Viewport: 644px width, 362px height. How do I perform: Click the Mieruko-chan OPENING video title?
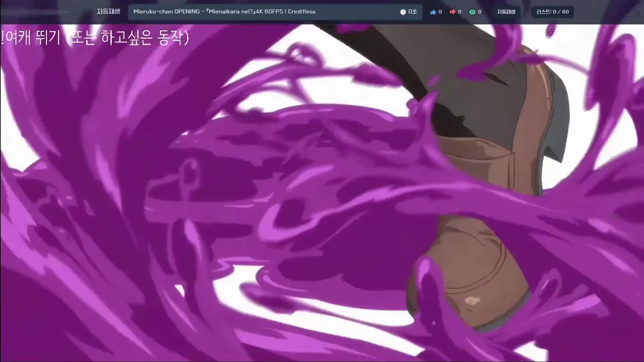coord(224,12)
